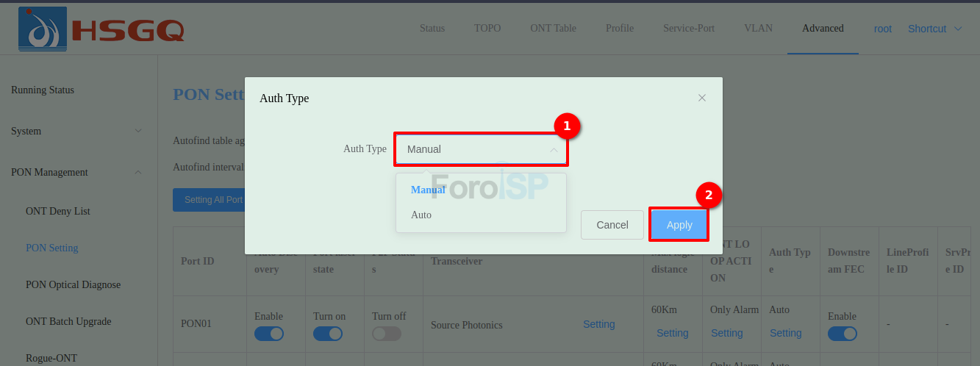Go to PON Optical Diagnose
The width and height of the screenshot is (980, 366).
coord(73,284)
